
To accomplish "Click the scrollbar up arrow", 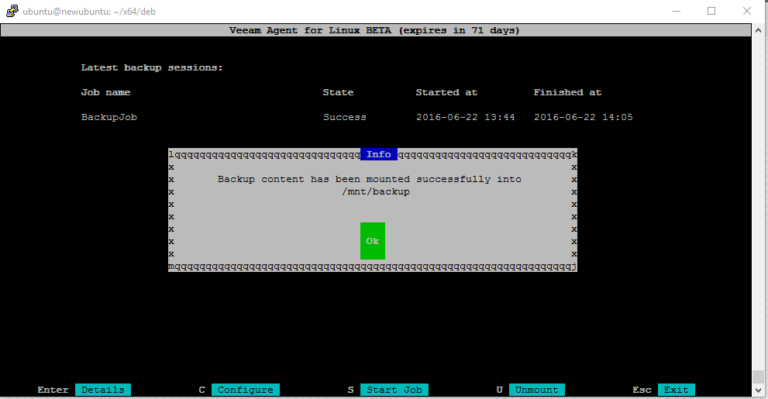I will click(x=758, y=30).
